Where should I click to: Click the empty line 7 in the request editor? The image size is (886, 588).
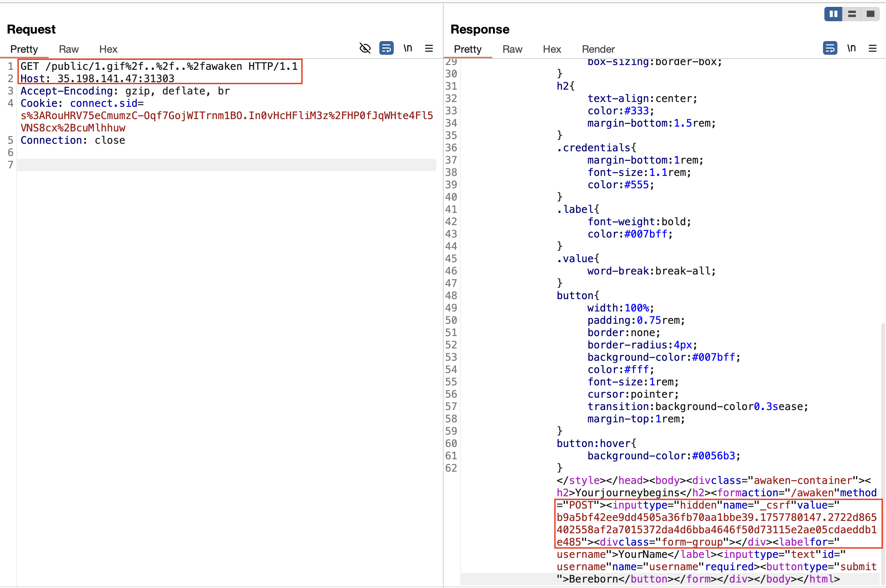(225, 165)
